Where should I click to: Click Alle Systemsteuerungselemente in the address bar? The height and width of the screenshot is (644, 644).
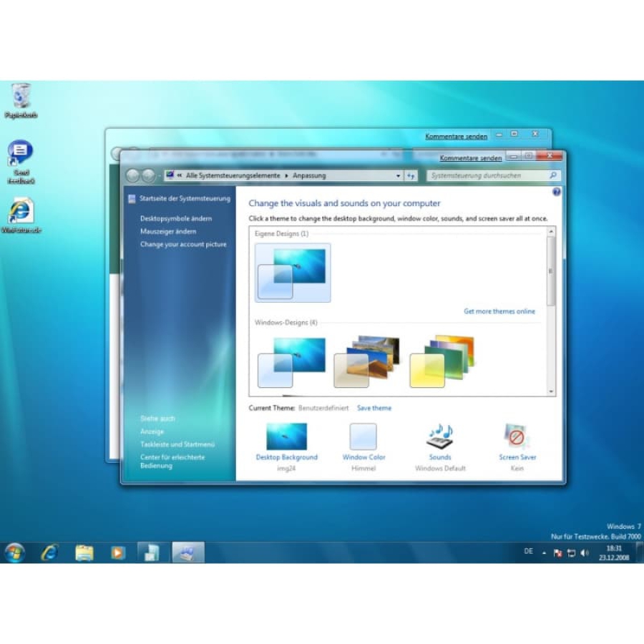coord(233,176)
